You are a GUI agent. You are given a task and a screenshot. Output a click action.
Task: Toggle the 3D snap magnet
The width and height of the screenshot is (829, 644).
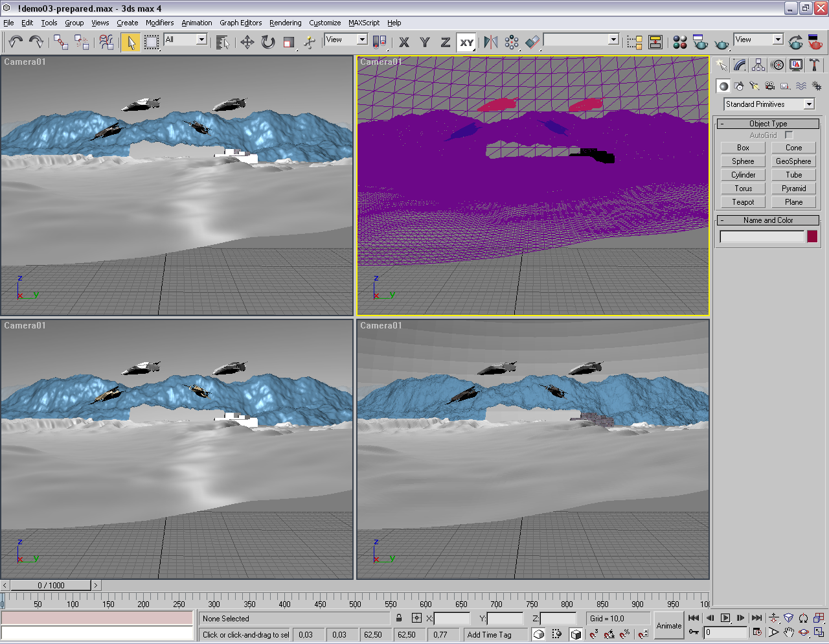593,634
